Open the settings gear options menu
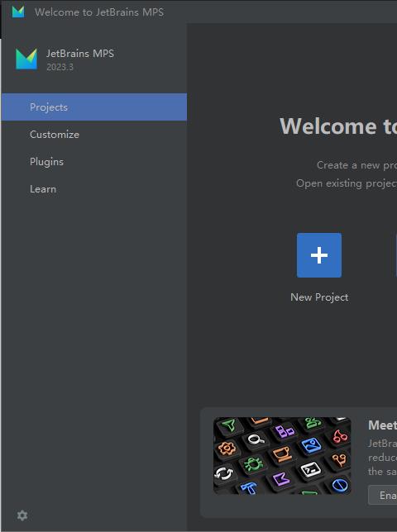 tap(22, 515)
